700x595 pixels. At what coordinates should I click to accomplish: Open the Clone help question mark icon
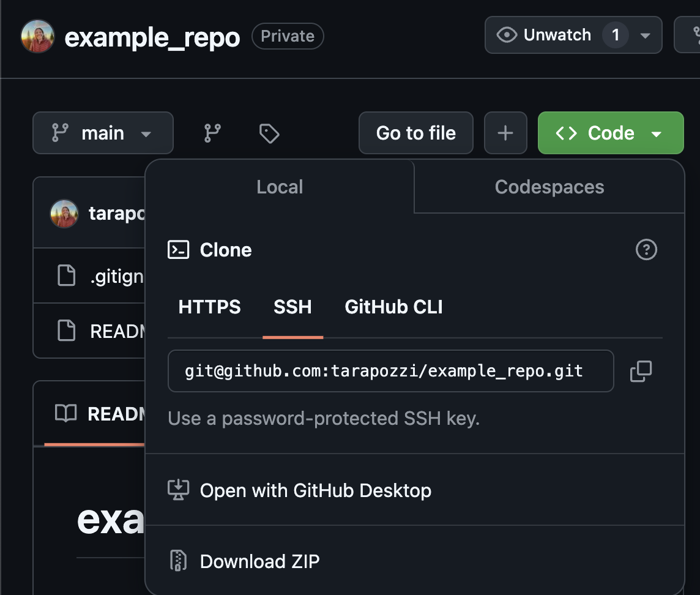coord(646,250)
